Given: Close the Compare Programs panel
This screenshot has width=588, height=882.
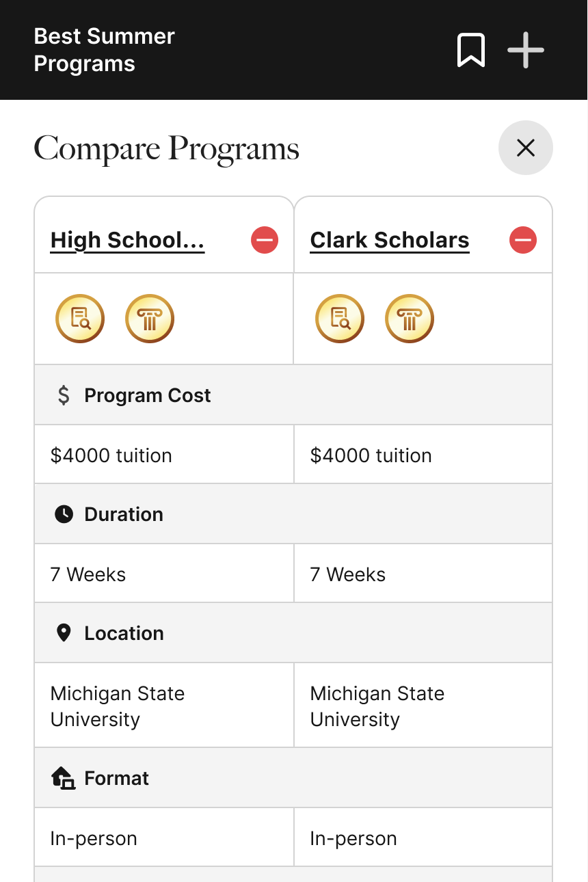Looking at the screenshot, I should (x=525, y=148).
